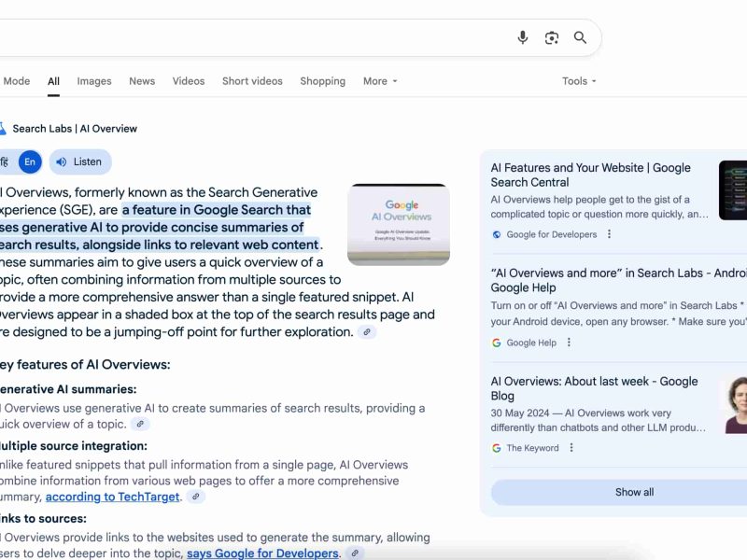Click source link chip after TechTarget

click(195, 497)
